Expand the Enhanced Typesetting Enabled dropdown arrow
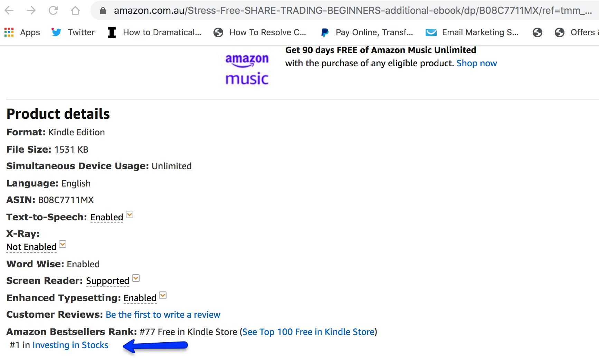 coord(163,296)
